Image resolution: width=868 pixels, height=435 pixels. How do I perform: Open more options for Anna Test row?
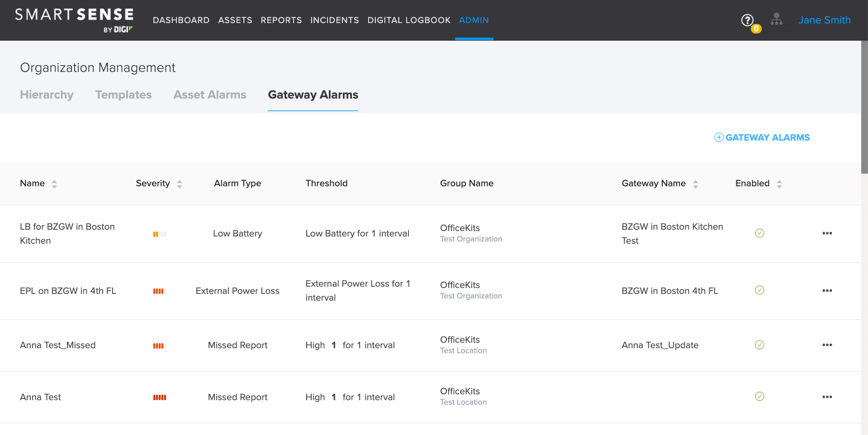point(827,397)
